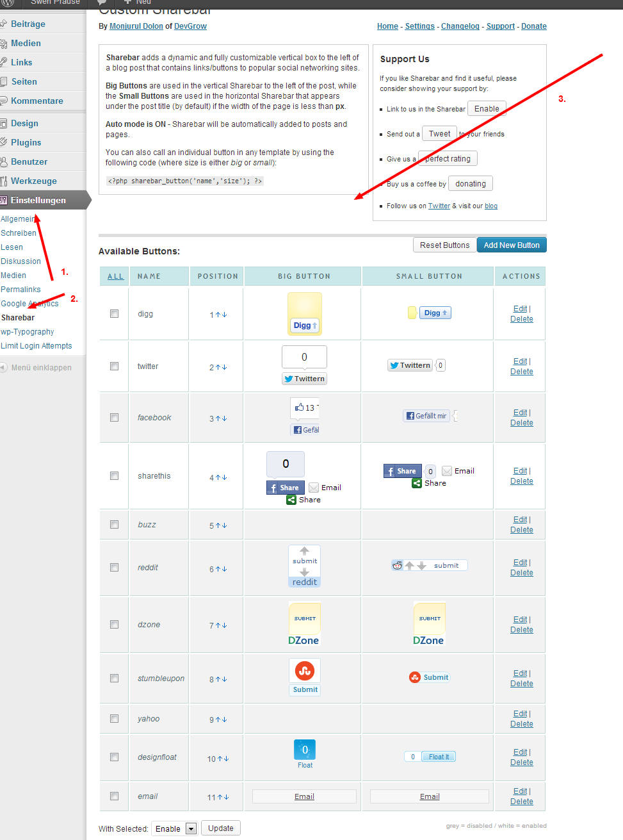Tick the facebook row checkbox
The width and height of the screenshot is (623, 840).
115,418
